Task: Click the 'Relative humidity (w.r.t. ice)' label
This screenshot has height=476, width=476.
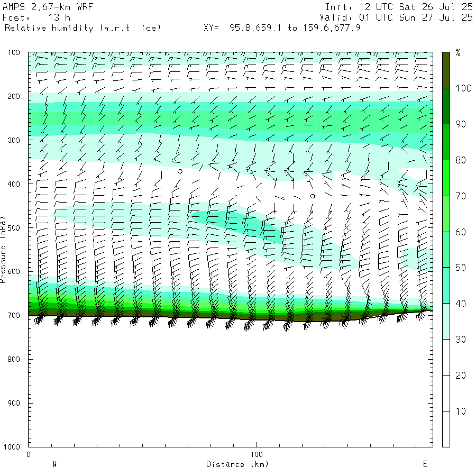Action: click(x=83, y=28)
